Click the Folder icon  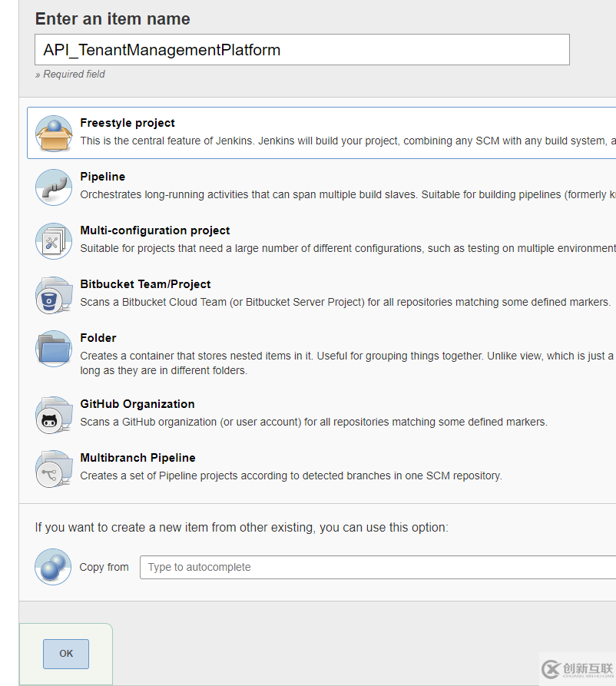click(54, 349)
